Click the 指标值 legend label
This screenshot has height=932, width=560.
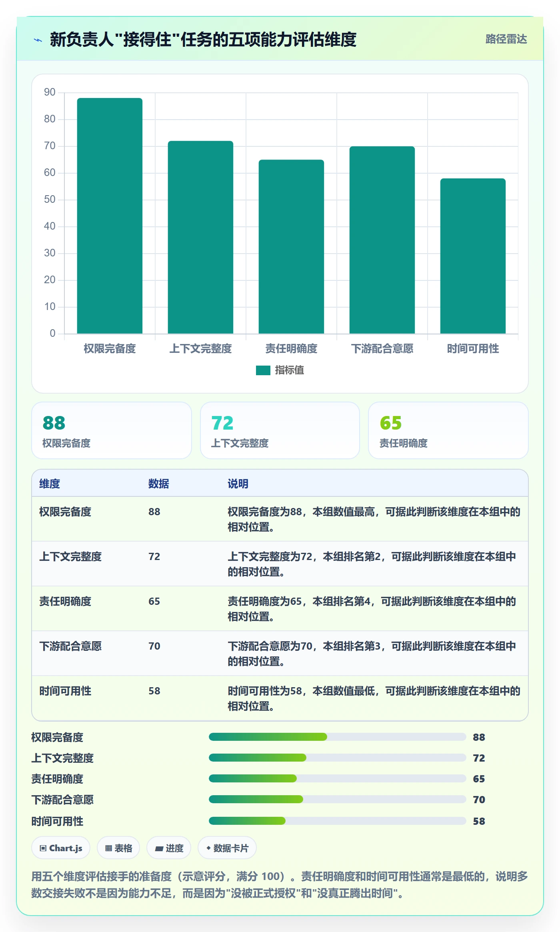pyautogui.click(x=290, y=370)
